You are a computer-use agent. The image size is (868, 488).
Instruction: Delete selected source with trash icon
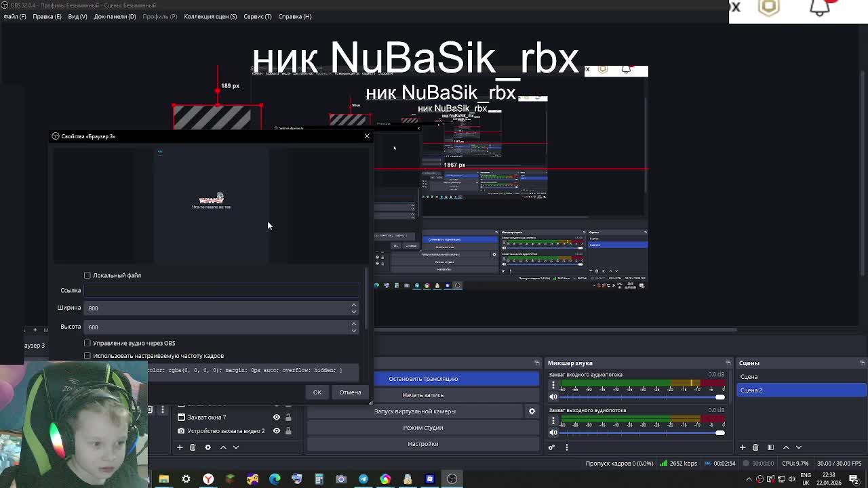coord(193,447)
